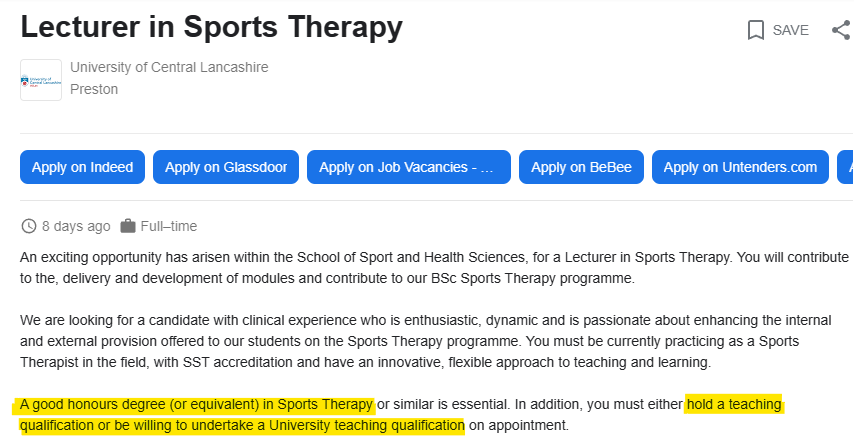Click the Preston location text

[94, 89]
